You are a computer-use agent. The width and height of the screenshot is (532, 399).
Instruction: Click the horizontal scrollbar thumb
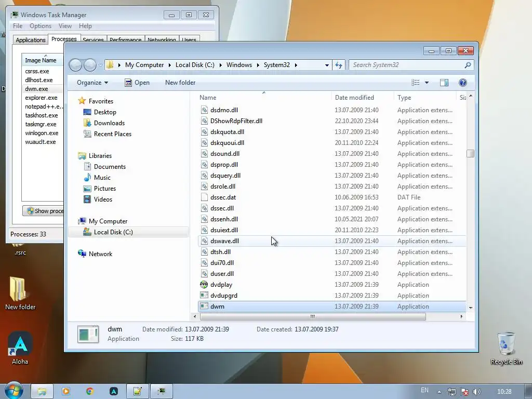(x=312, y=316)
